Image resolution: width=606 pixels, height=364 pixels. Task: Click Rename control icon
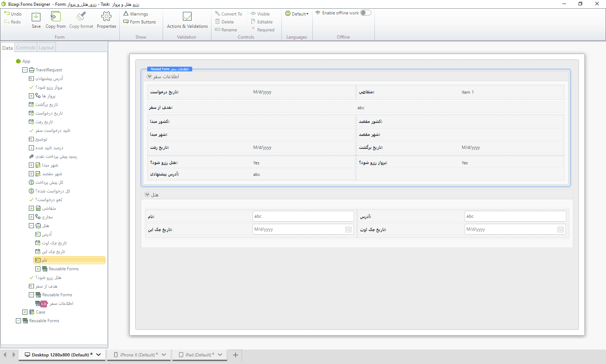tap(218, 30)
